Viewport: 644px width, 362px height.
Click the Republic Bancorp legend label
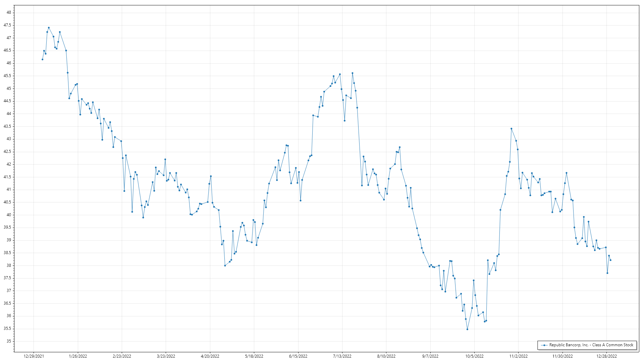tap(591, 345)
